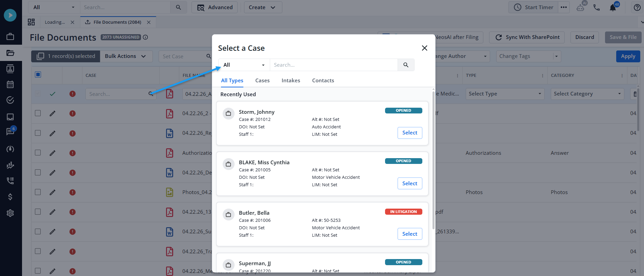Open the three-dot options beside Start Timer

pos(564,7)
